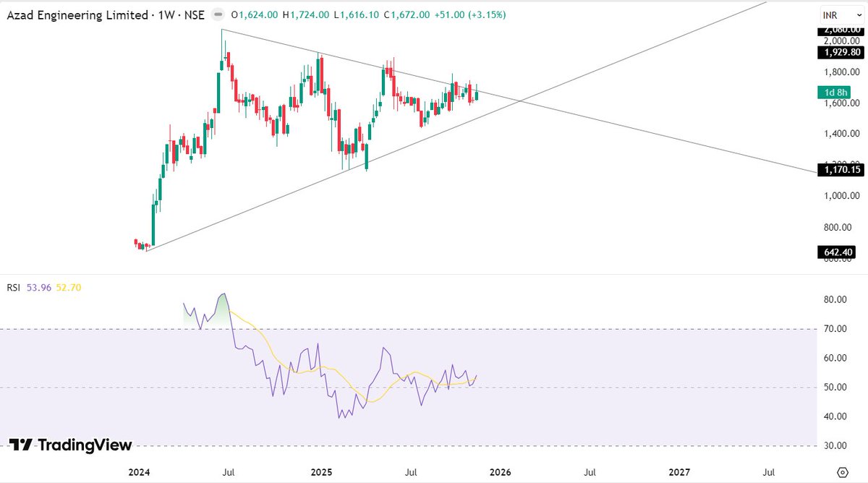Click the 1,400.00 price axis tick
This screenshot has width=868, height=483.
coord(841,134)
